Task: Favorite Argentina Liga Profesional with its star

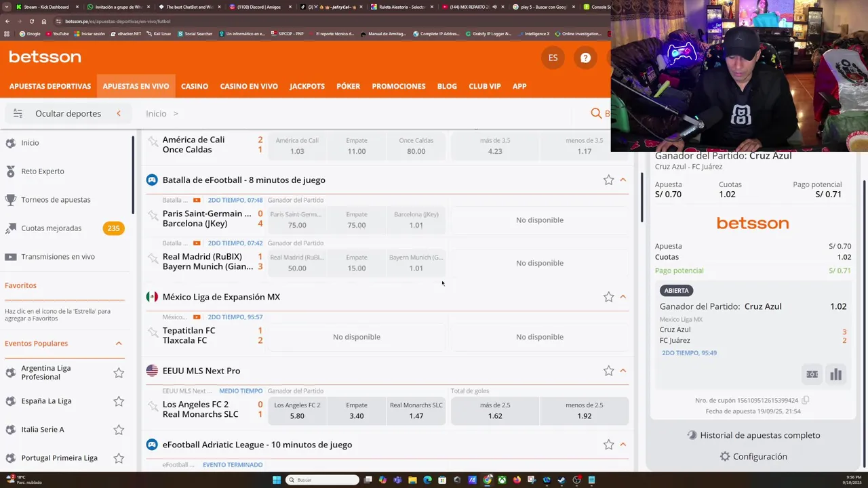Action: point(119,373)
